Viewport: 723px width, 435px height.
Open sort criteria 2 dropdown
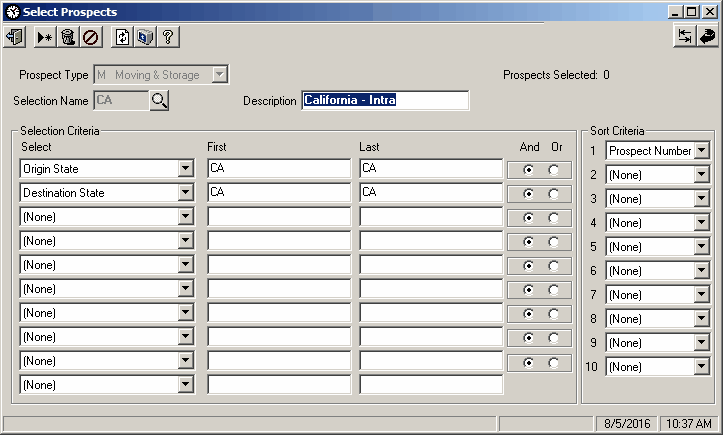pyautogui.click(x=701, y=174)
